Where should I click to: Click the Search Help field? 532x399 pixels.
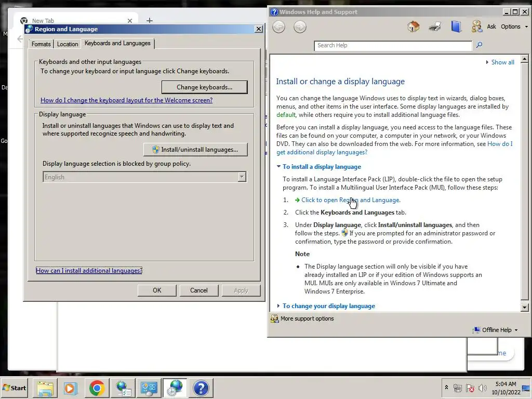(393, 46)
